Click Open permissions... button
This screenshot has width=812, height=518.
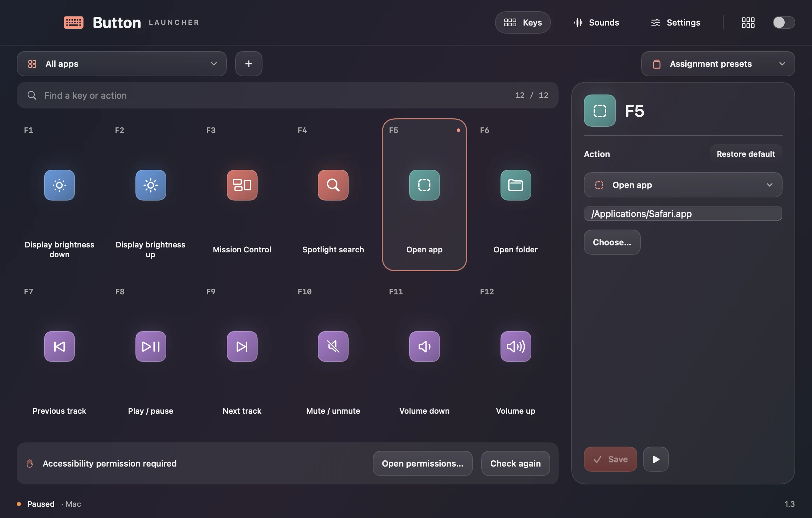click(x=422, y=463)
